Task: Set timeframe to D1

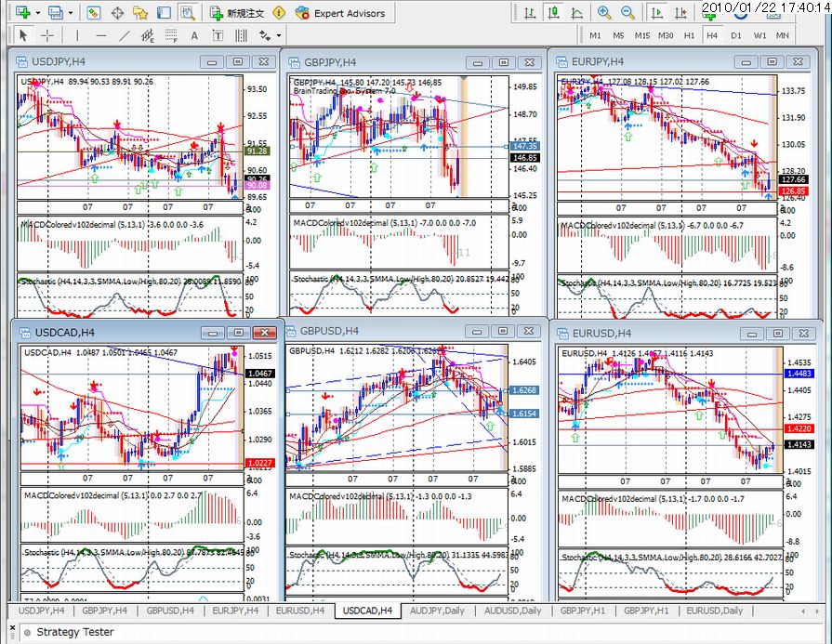Action: tap(736, 35)
